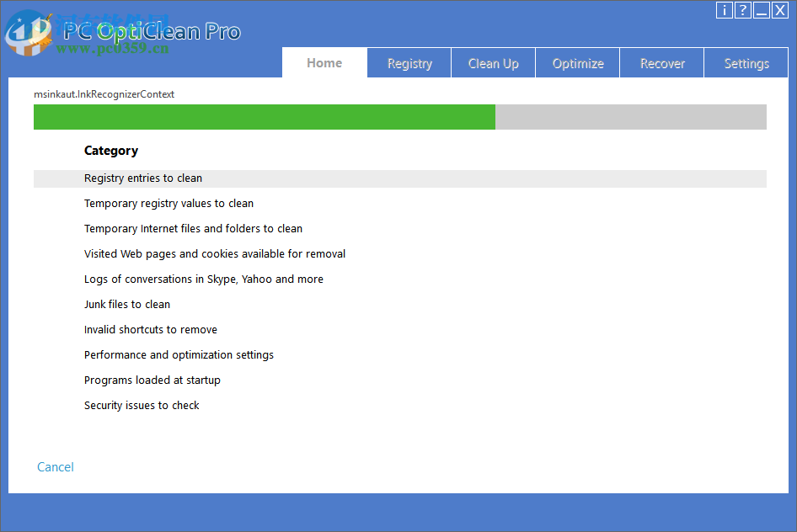Viewport: 797px width, 532px height.
Task: Click Logs of conversations in Skype entry
Action: [203, 279]
